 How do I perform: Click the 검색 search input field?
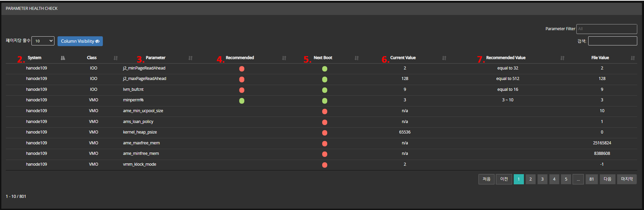click(613, 41)
